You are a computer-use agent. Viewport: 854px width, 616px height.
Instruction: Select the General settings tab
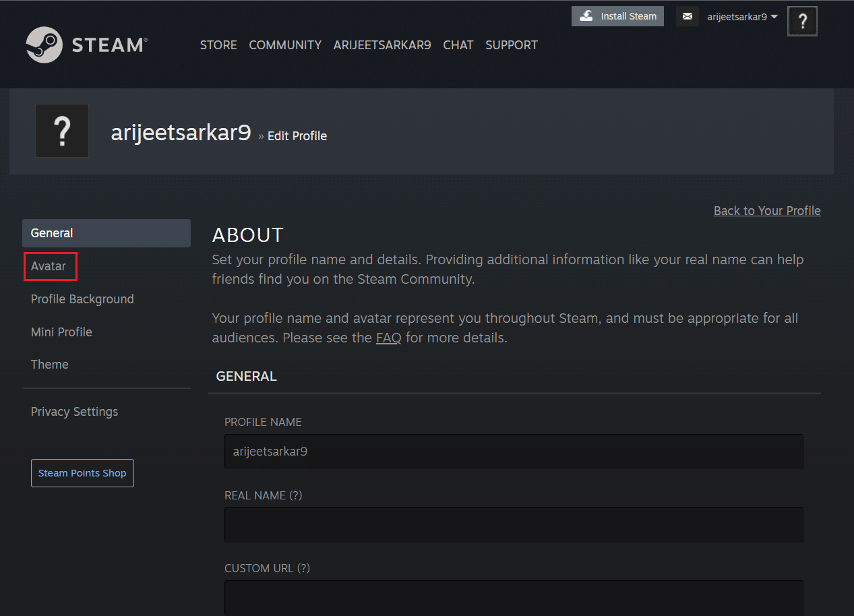[106, 233]
